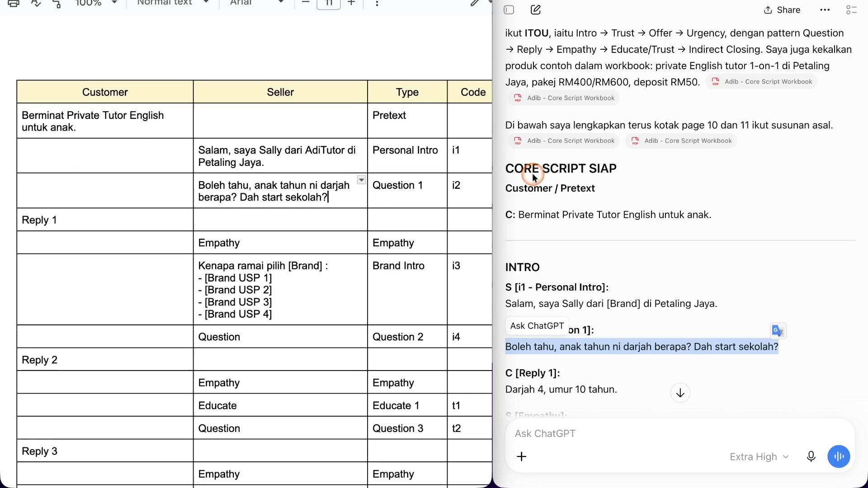Click the Google Translate popup icon

click(x=778, y=331)
